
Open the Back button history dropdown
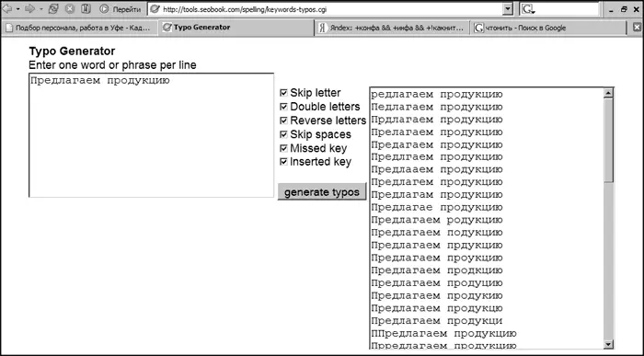coord(18,9)
